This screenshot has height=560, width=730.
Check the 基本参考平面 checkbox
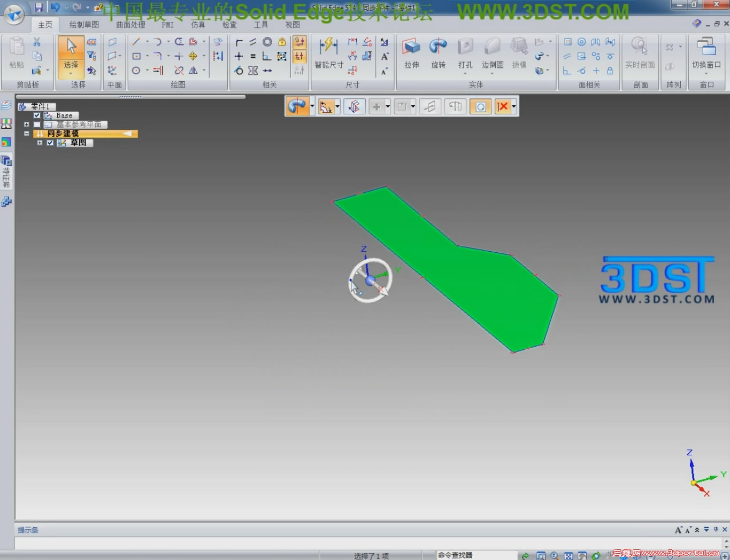pos(37,125)
